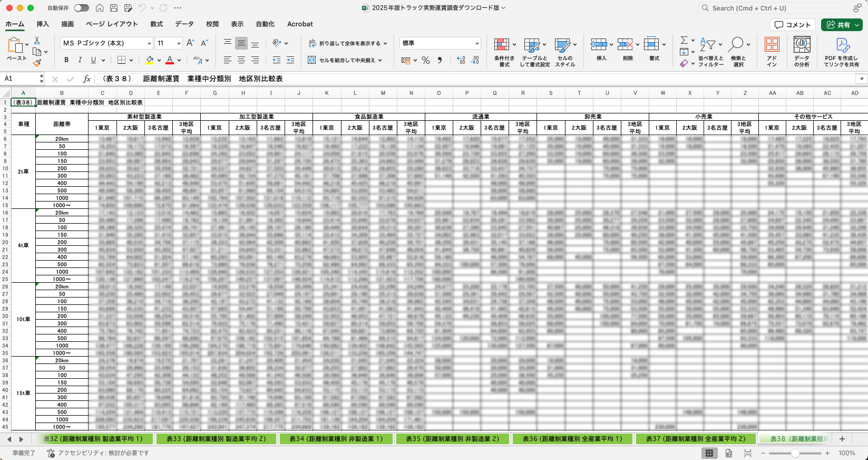The height and width of the screenshot is (460, 868).
Task: Click the Format Painter brush icon
Action: coord(37,63)
